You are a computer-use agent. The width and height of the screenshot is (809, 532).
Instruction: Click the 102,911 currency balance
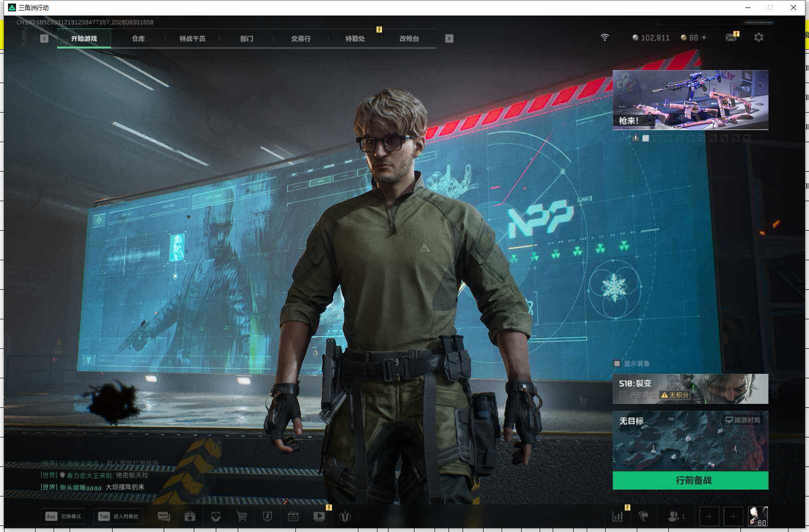[651, 38]
